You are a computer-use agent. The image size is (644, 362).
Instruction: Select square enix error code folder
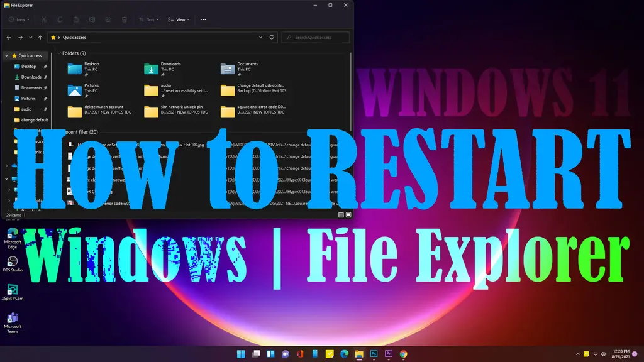point(253,111)
